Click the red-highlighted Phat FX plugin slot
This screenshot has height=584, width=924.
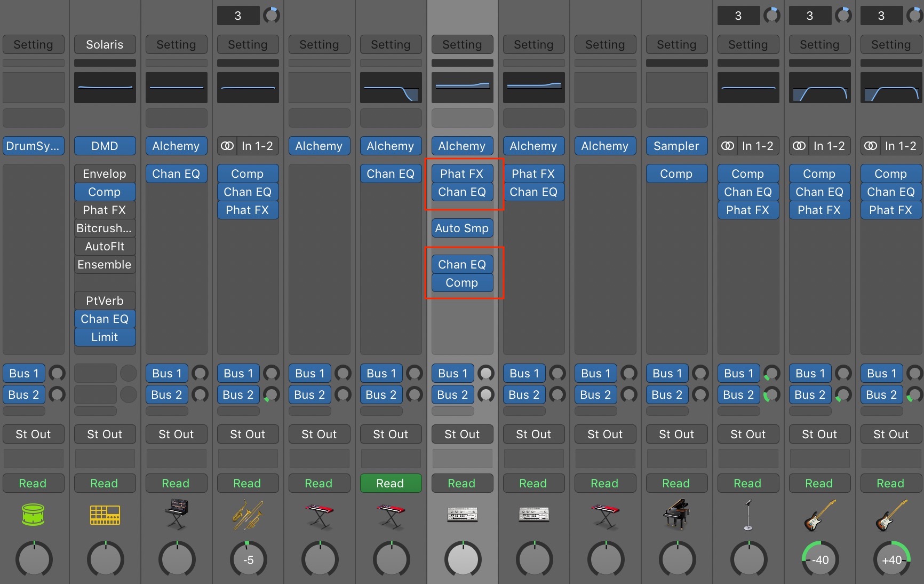point(462,173)
